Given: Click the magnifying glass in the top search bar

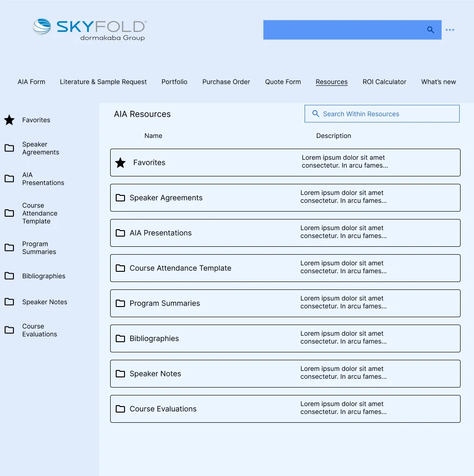Looking at the screenshot, I should pos(430,30).
